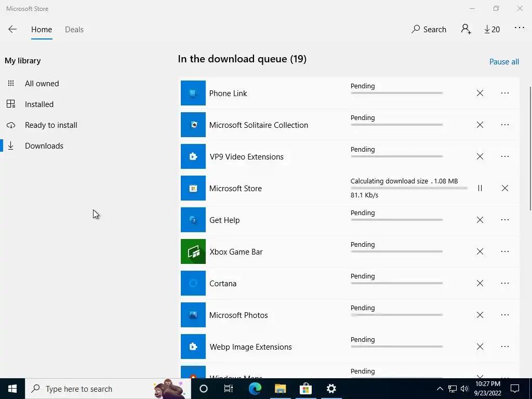Image resolution: width=532 pixels, height=399 pixels.
Task: Select All owned in My library
Action: pyautogui.click(x=42, y=84)
